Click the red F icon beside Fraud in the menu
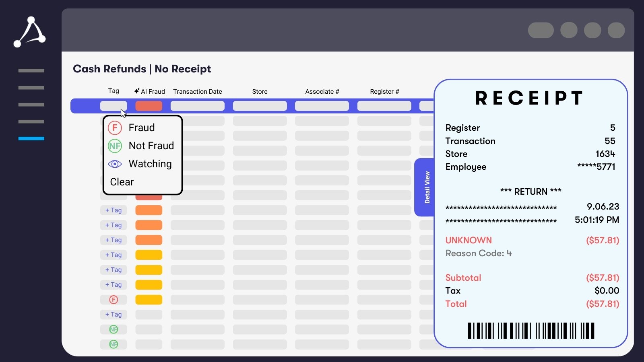This screenshot has width=644, height=362. [114, 128]
